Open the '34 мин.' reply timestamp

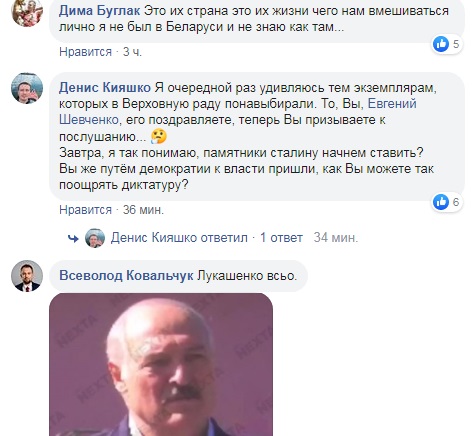coord(336,238)
